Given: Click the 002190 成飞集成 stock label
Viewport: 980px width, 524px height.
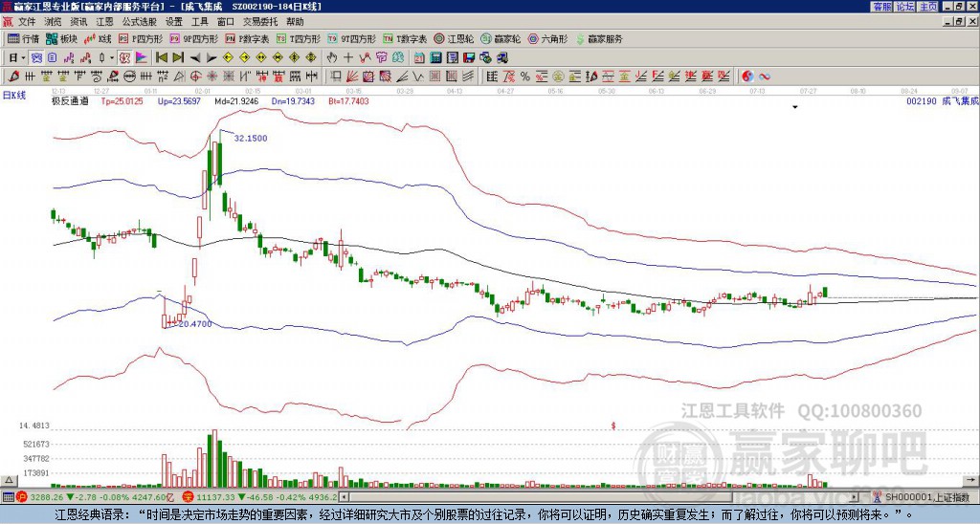Looking at the screenshot, I should tap(942, 101).
